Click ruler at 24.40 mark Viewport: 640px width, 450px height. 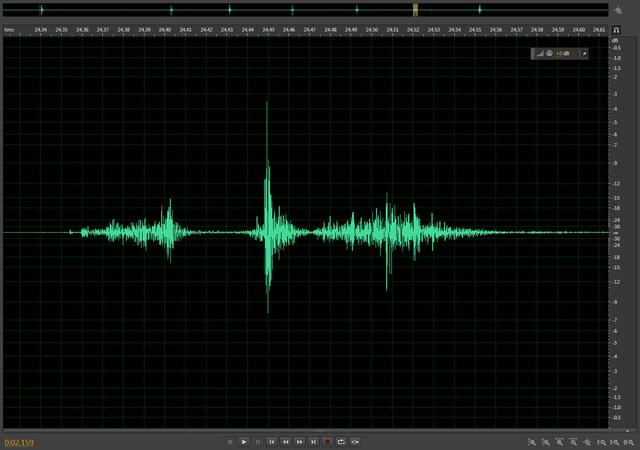(165, 30)
